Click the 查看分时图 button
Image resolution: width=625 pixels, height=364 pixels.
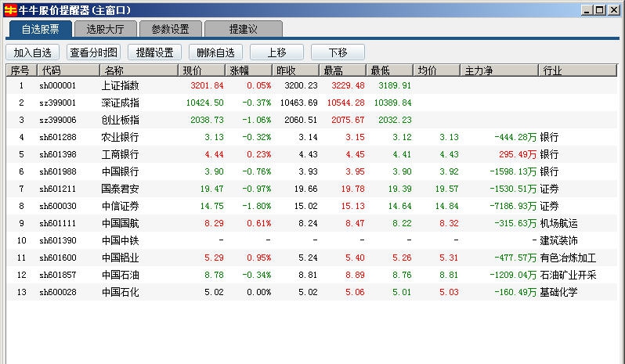point(94,52)
